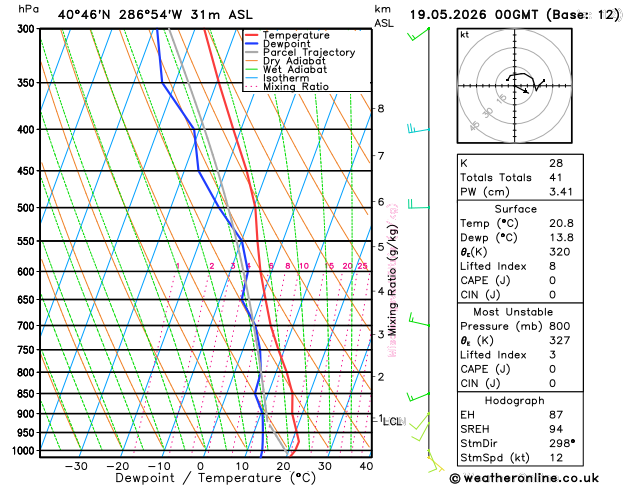Click the Mixing Ratio (g/kg) vertical axis label
Image resolution: width=629 pixels, height=486 pixels.
(392, 280)
